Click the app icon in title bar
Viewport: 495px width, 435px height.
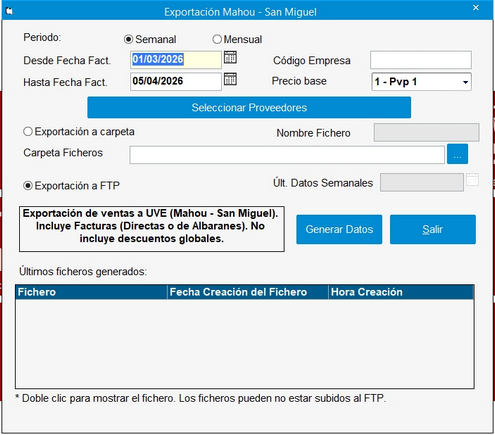(x=10, y=11)
